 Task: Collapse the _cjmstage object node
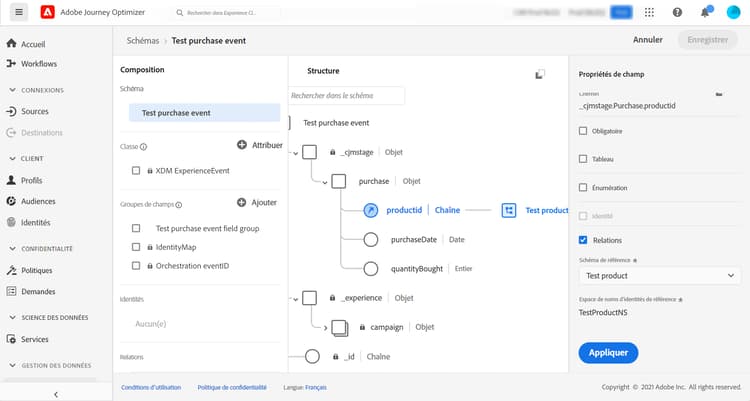click(x=297, y=153)
